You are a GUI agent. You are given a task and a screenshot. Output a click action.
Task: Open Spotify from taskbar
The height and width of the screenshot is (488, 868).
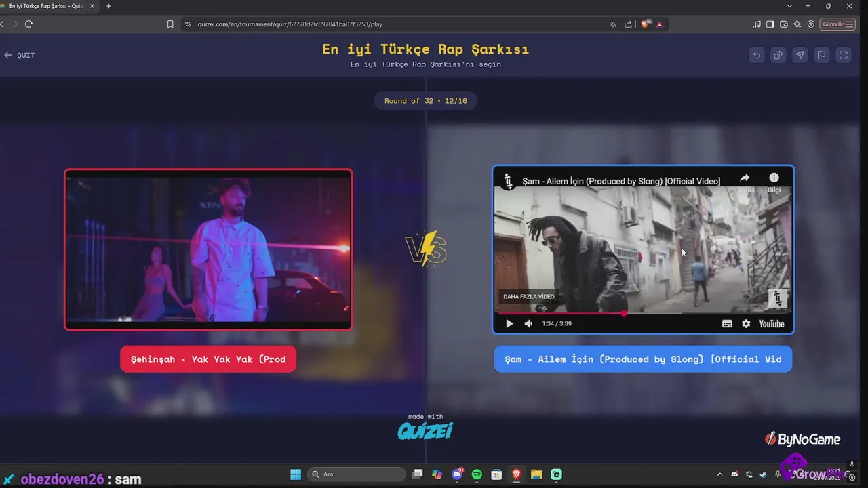coord(477,474)
